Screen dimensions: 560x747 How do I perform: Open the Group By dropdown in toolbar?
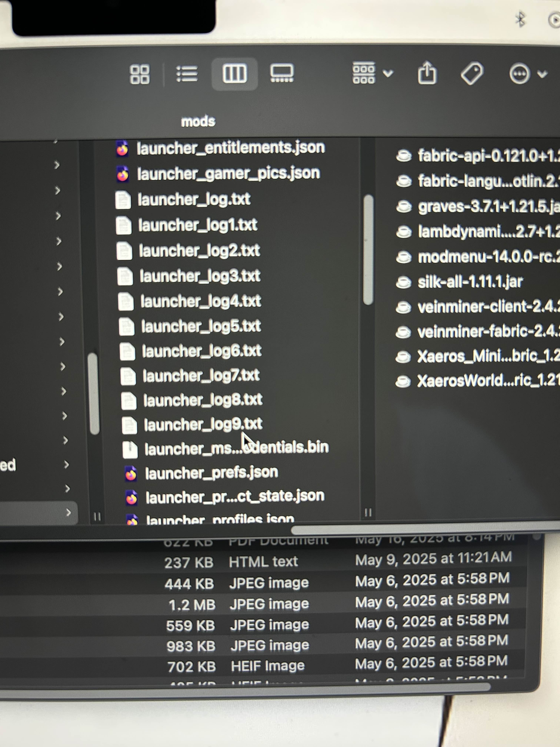[x=373, y=73]
